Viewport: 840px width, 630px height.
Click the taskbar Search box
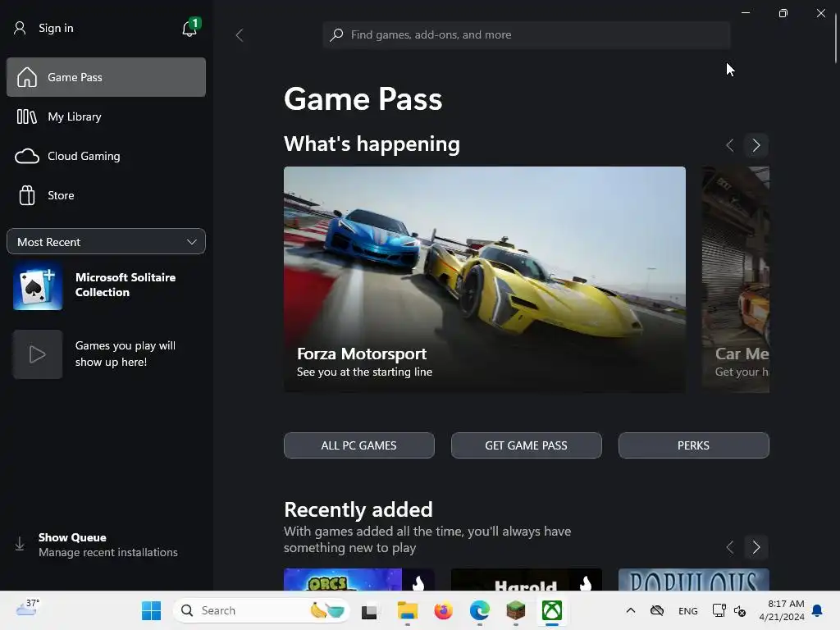[x=262, y=610]
